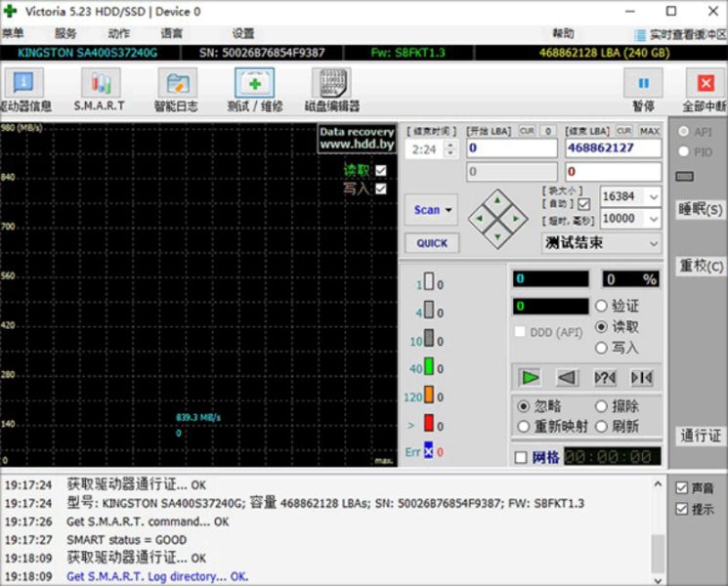Click the CUR button next to Start LBA
This screenshot has width=728, height=586.
pyautogui.click(x=527, y=131)
